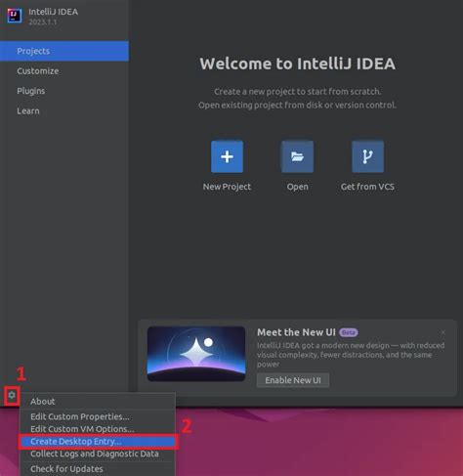Close the Meet the New UI banner
Screen dimensions: 463x476
click(442, 332)
